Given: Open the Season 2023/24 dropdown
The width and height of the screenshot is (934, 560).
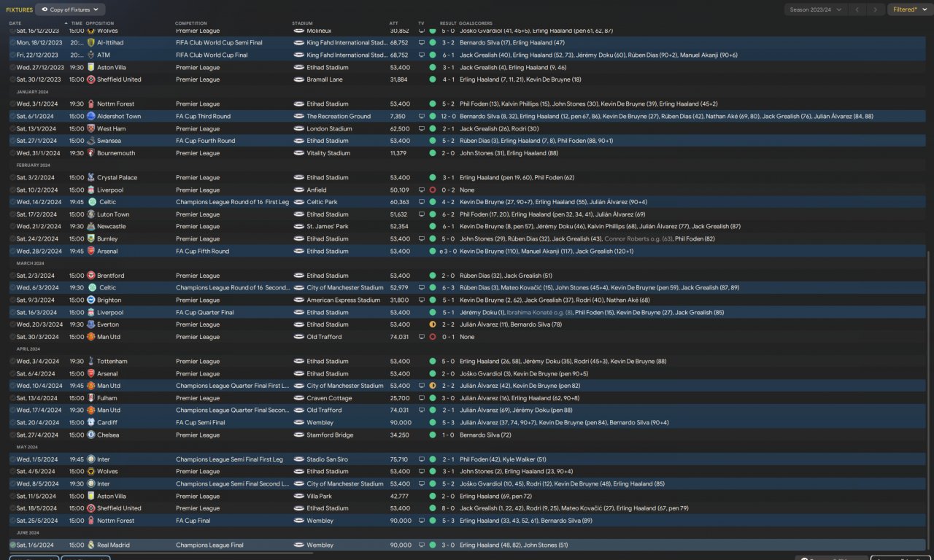Looking at the screenshot, I should [x=815, y=9].
